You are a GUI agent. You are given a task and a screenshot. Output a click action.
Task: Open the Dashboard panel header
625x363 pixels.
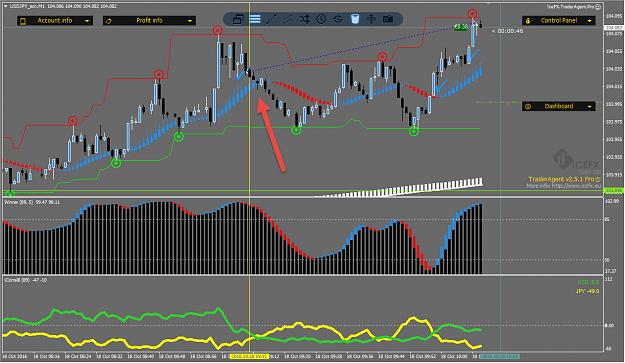point(559,106)
